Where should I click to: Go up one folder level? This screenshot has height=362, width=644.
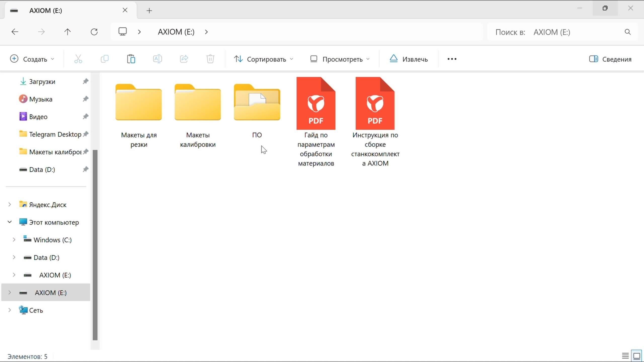(x=67, y=32)
